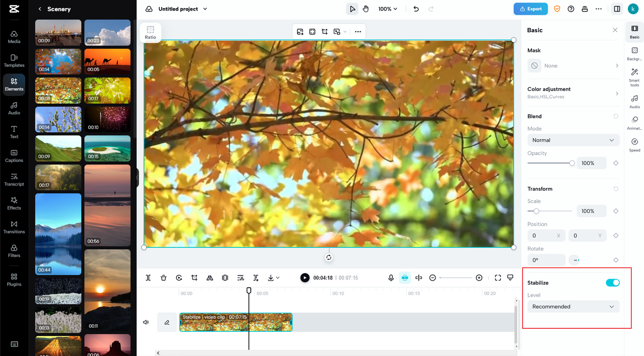Open the background replace dropdown arrow

(x=345, y=32)
